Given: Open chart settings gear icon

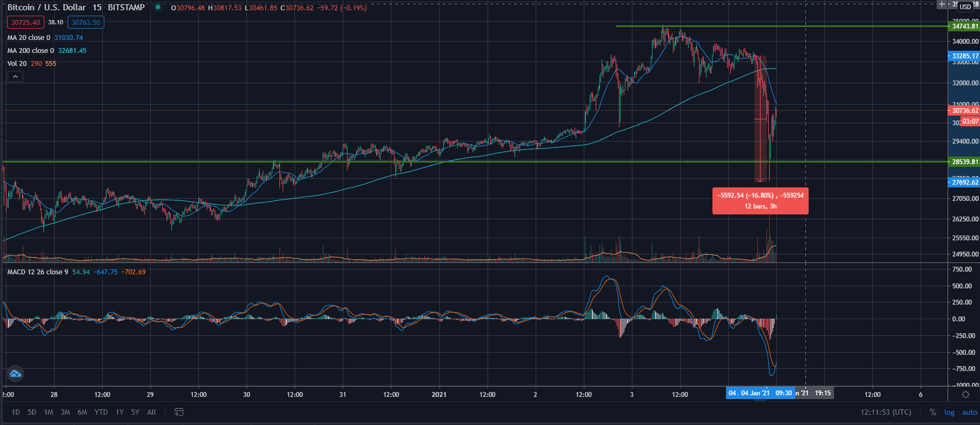Looking at the screenshot, I should tap(965, 394).
